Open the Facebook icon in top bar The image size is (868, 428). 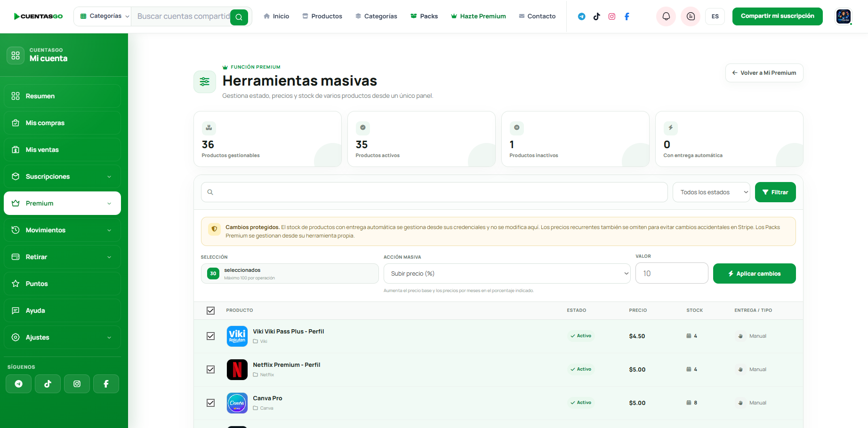point(627,16)
